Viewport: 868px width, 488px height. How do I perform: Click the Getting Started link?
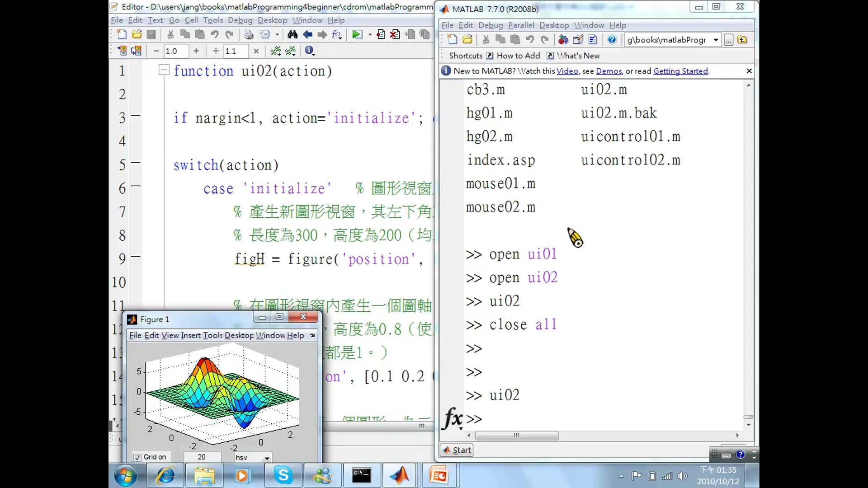680,71
